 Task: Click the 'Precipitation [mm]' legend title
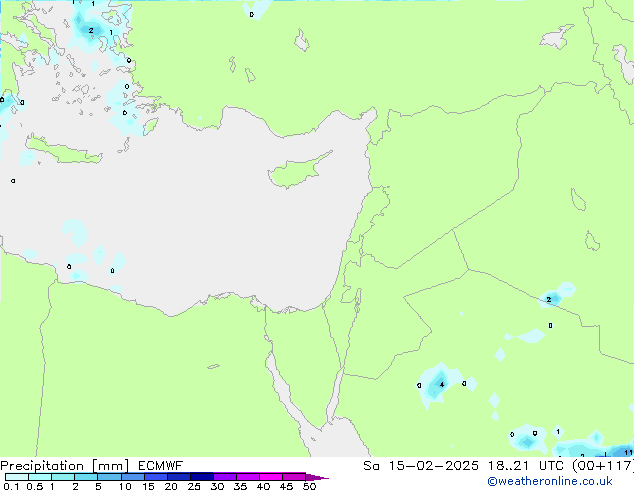click(65, 466)
